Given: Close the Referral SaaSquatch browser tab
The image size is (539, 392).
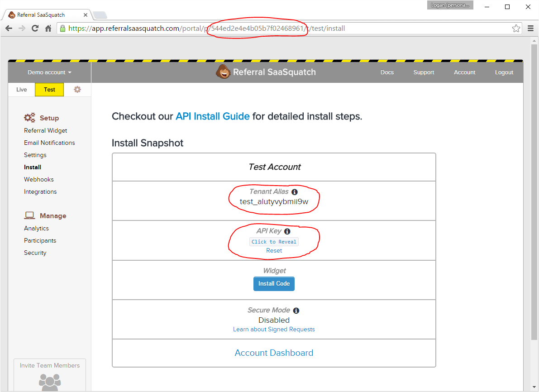Looking at the screenshot, I should tap(85, 15).
